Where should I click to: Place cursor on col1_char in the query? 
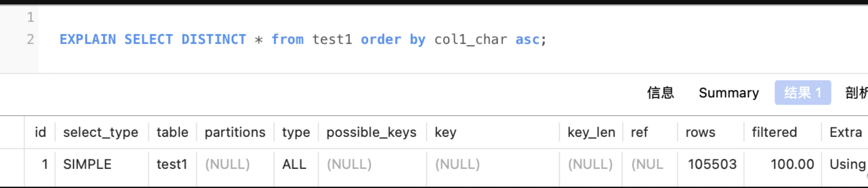pyautogui.click(x=470, y=39)
